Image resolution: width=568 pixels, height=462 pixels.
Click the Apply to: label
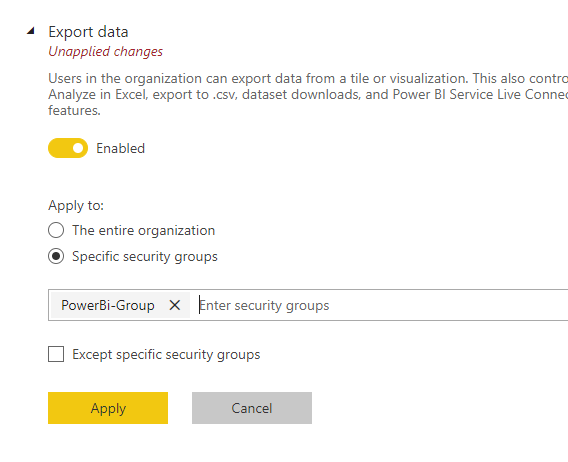(76, 205)
